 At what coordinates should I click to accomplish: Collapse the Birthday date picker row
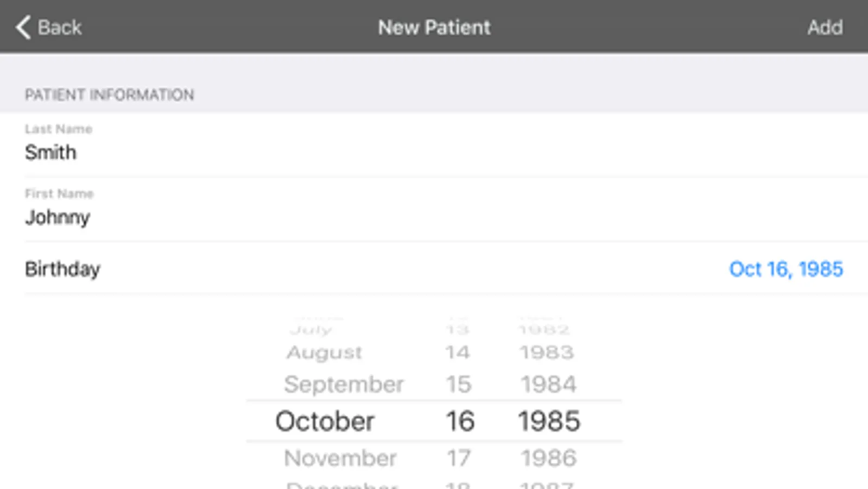point(63,269)
